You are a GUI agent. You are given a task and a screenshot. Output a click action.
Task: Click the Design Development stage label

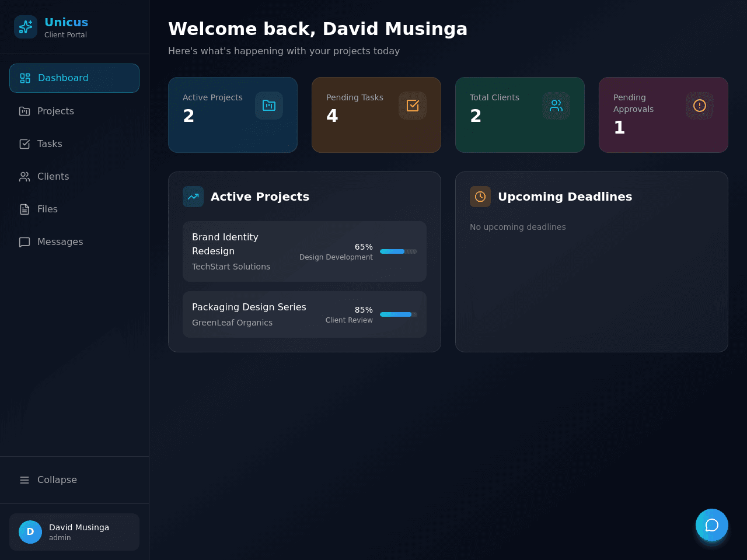336,257
